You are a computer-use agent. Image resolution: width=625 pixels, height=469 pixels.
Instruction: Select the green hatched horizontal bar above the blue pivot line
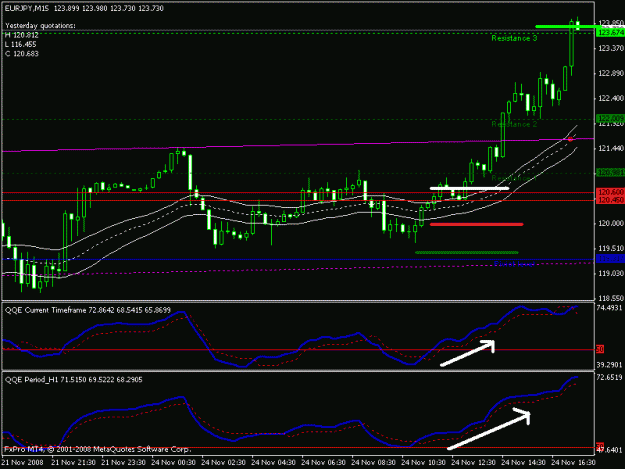[x=467, y=252]
